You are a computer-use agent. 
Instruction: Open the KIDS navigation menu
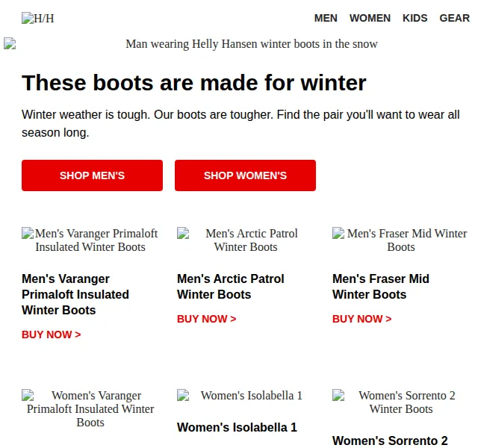tap(415, 18)
